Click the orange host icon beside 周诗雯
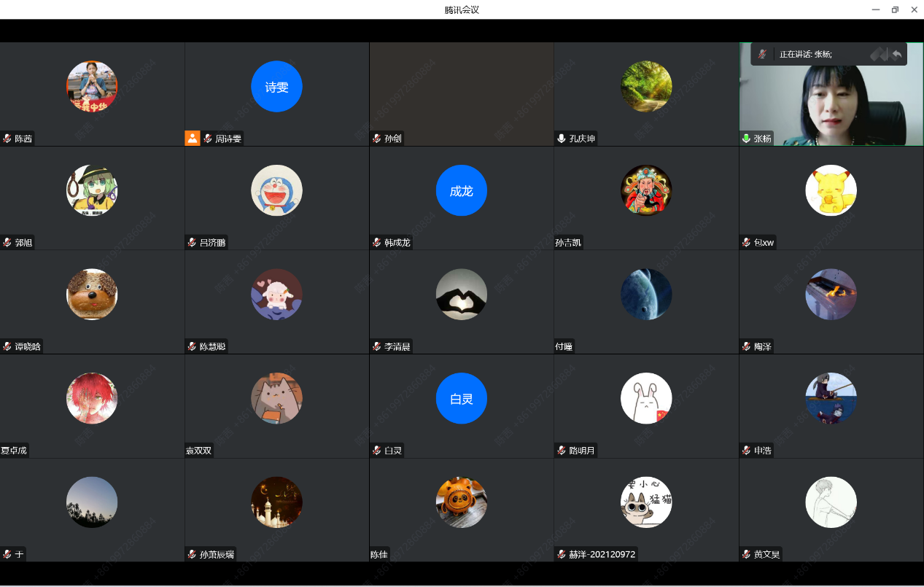 click(193, 139)
